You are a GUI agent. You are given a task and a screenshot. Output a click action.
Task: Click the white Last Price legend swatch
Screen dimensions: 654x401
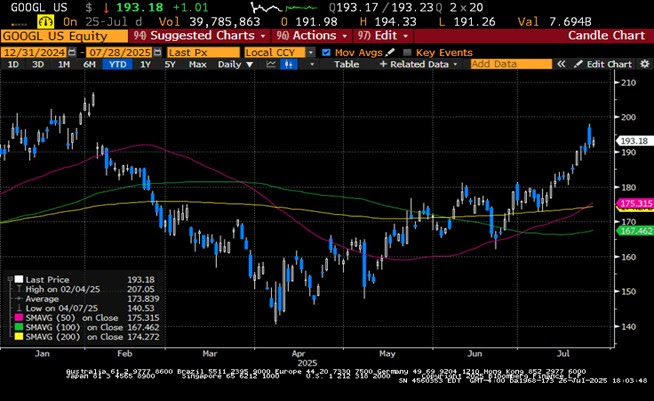[19, 279]
